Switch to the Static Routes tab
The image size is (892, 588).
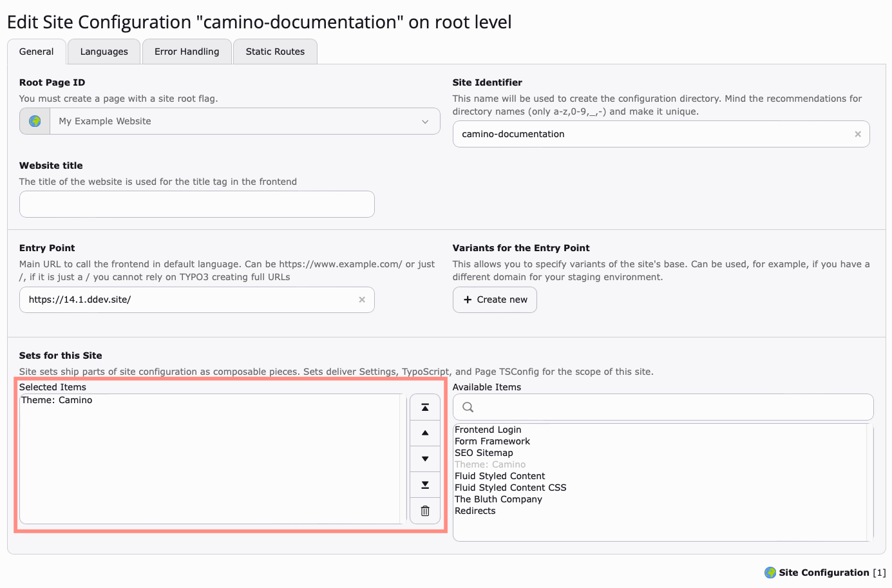coord(275,51)
